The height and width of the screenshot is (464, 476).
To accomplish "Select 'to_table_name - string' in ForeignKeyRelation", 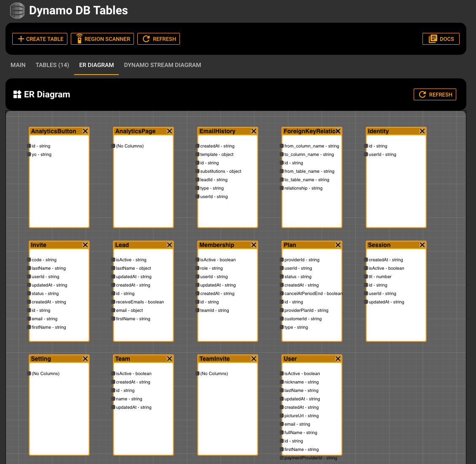I will point(307,180).
